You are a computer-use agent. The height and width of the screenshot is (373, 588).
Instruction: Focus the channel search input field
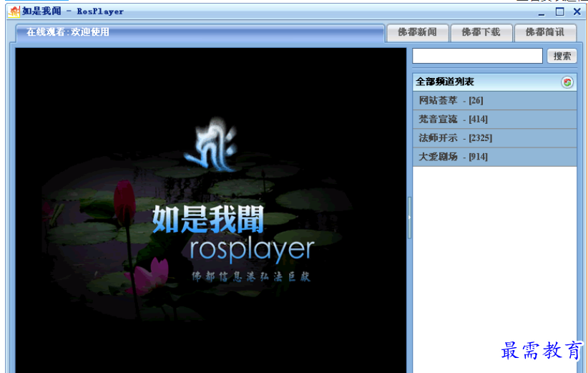pos(477,56)
